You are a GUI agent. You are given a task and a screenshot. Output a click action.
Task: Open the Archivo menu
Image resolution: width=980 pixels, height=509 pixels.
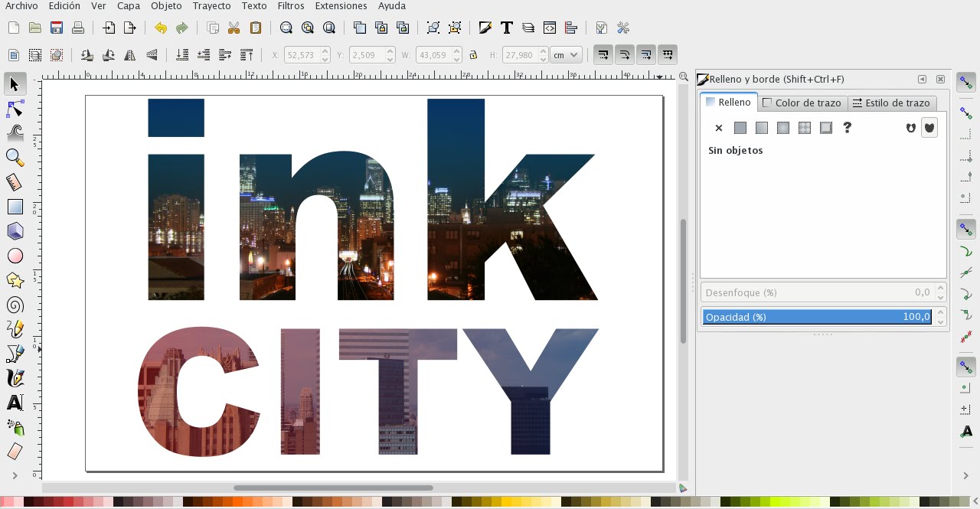coord(21,6)
